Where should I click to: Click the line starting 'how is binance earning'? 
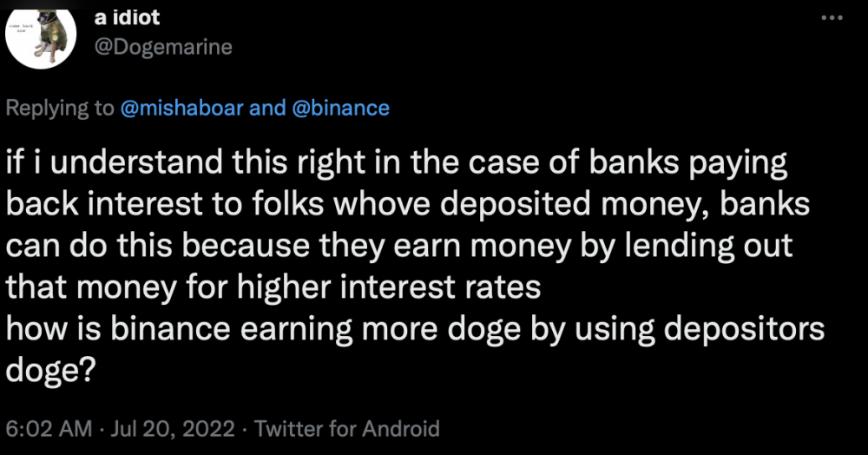pos(415,329)
